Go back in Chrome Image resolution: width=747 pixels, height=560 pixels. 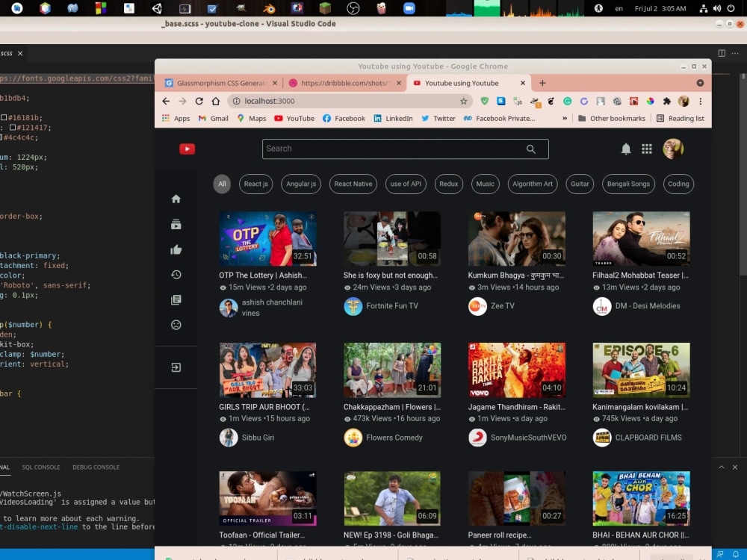coord(166,101)
